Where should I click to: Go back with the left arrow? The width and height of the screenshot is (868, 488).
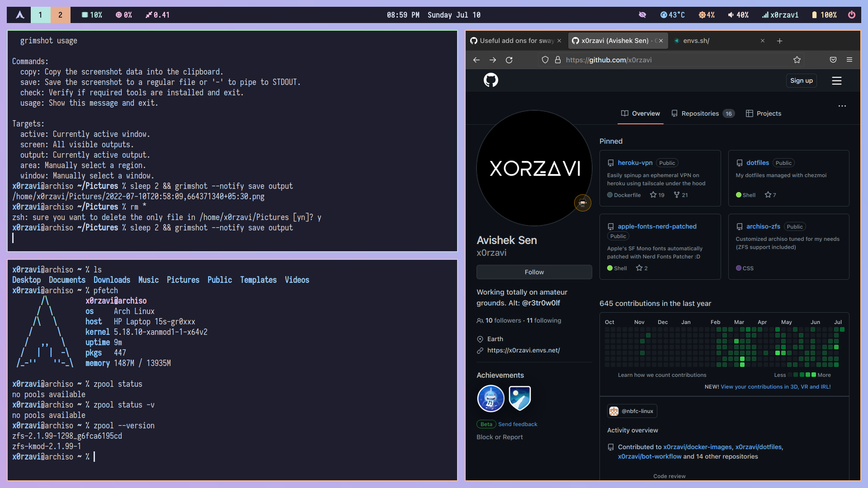point(476,60)
